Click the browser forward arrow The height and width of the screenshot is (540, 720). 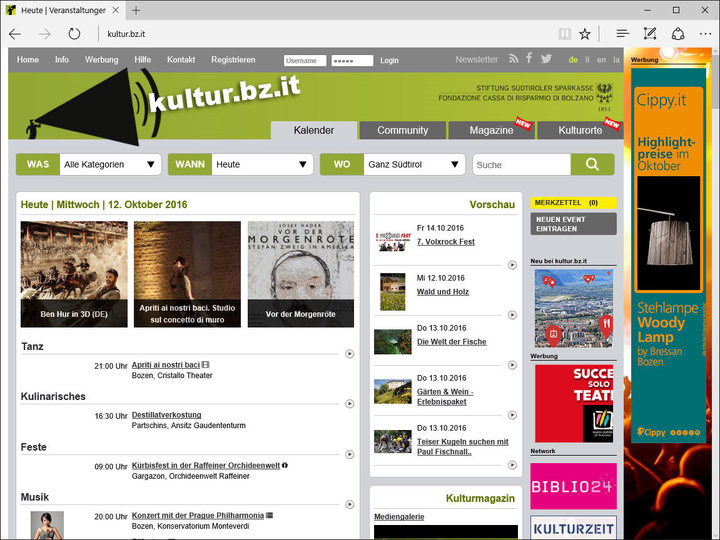coord(45,34)
